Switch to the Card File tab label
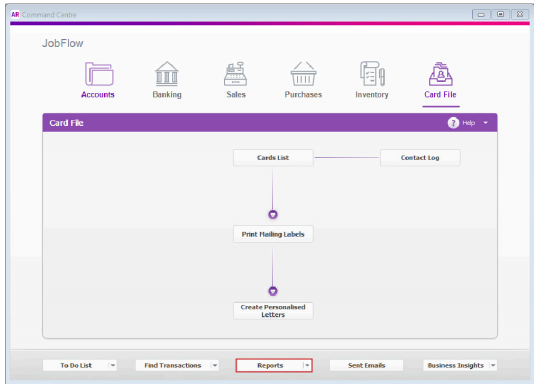The width and height of the screenshot is (534, 384). tap(440, 95)
